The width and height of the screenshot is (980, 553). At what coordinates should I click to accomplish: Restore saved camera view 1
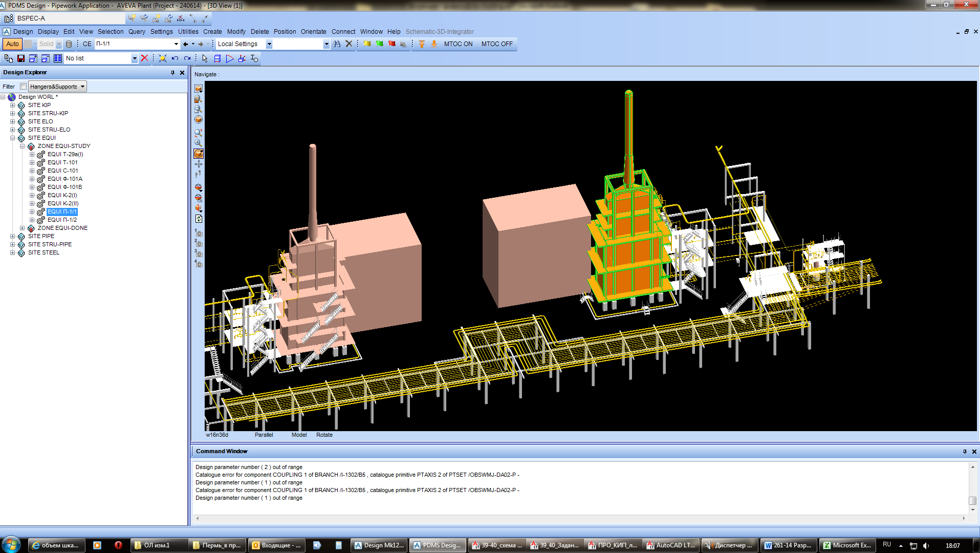(199, 233)
